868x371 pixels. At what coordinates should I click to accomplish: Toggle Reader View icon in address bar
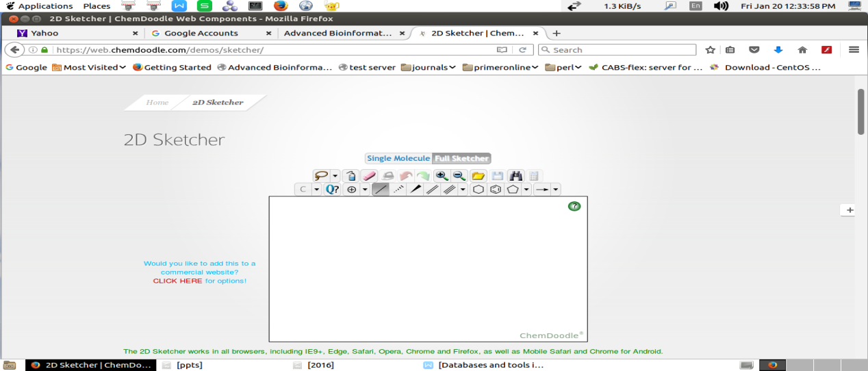(x=502, y=50)
